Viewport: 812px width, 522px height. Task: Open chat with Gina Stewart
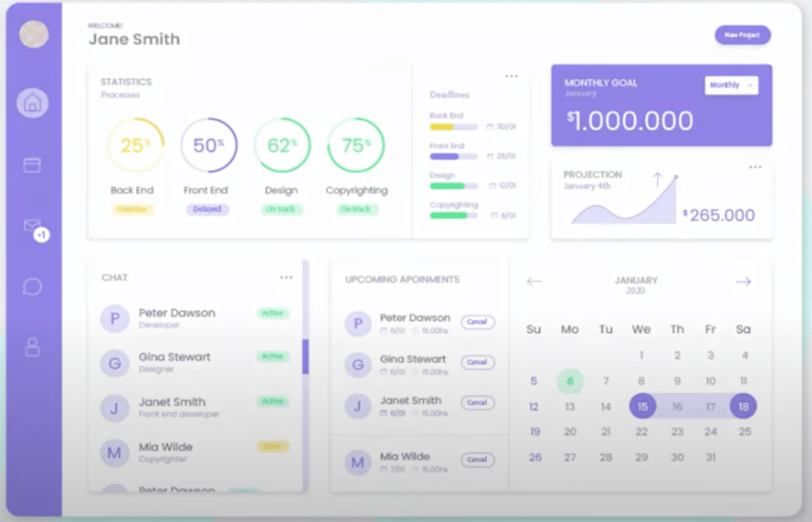[x=174, y=362]
